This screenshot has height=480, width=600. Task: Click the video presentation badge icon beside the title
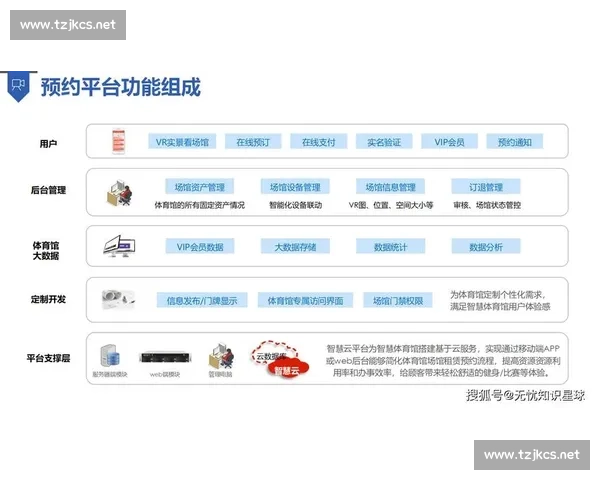(18, 86)
